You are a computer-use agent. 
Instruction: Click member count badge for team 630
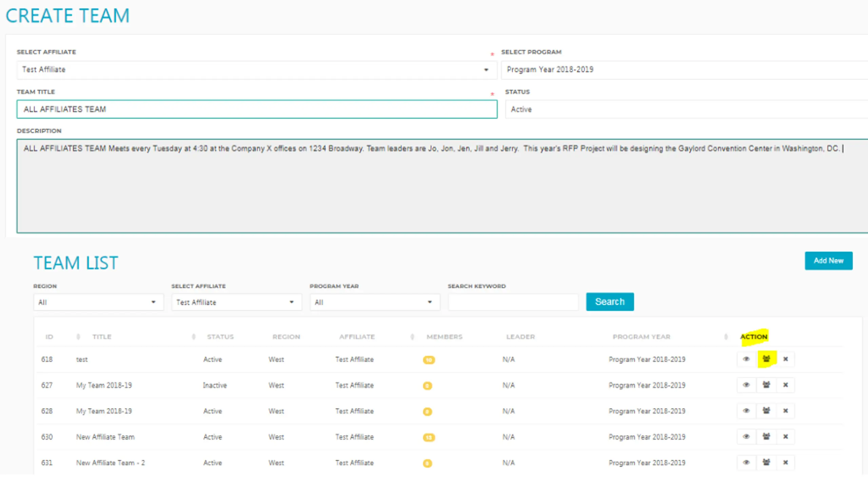(429, 438)
